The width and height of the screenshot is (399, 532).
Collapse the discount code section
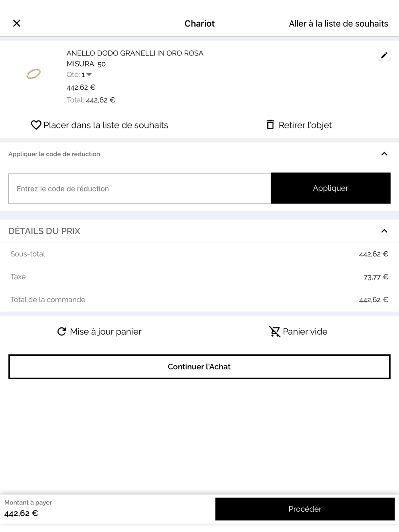384,154
